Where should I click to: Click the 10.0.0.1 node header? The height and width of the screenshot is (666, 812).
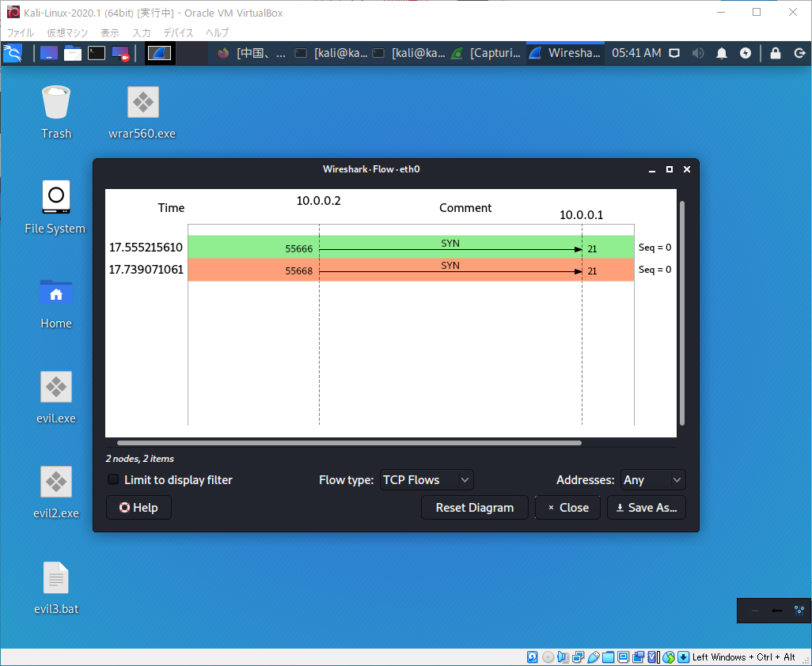[581, 215]
